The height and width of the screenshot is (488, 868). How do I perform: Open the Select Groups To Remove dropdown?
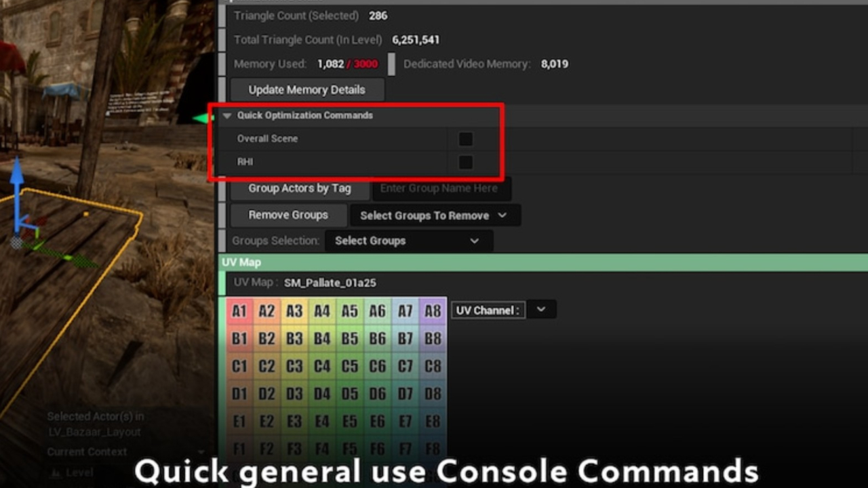435,216
